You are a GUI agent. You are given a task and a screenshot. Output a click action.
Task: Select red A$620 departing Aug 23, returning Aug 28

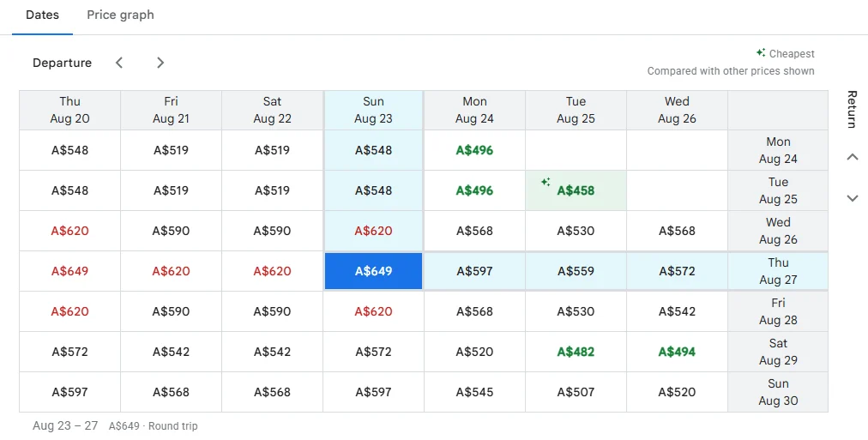click(374, 311)
